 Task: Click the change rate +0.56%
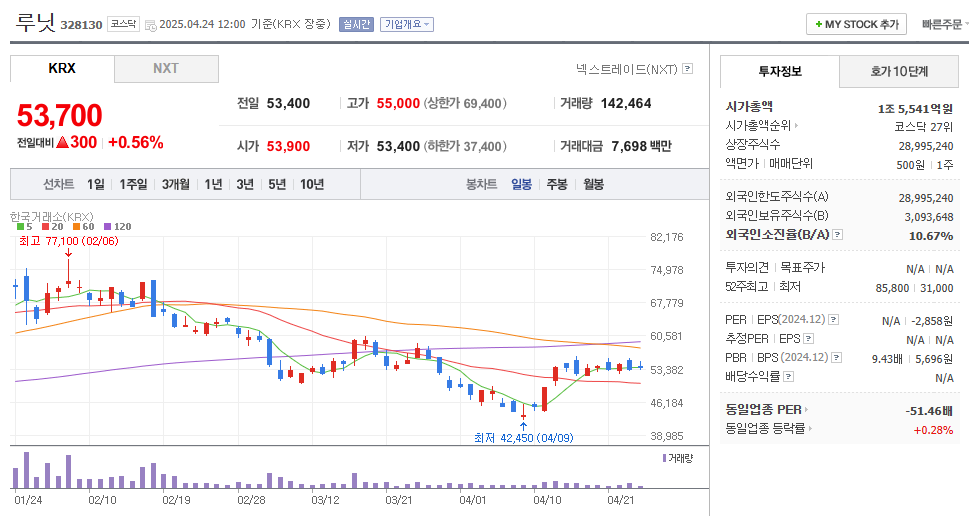pyautogui.click(x=135, y=143)
